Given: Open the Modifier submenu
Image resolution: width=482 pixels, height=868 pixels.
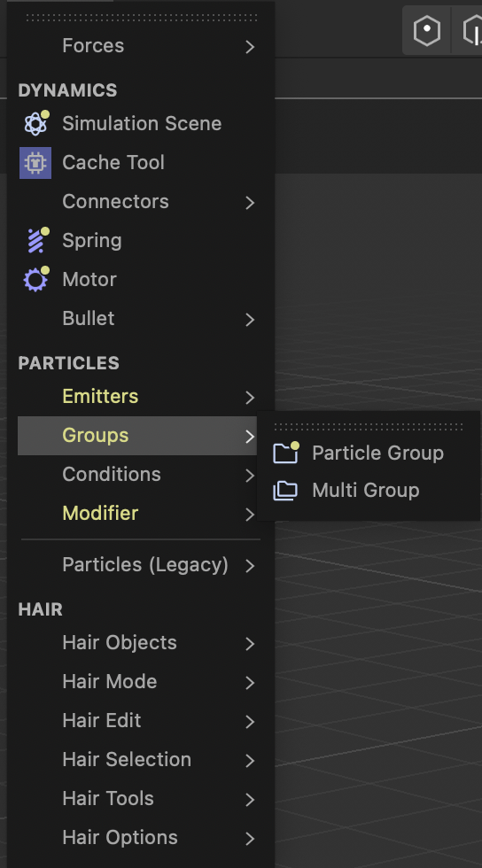Looking at the screenshot, I should pos(139,514).
